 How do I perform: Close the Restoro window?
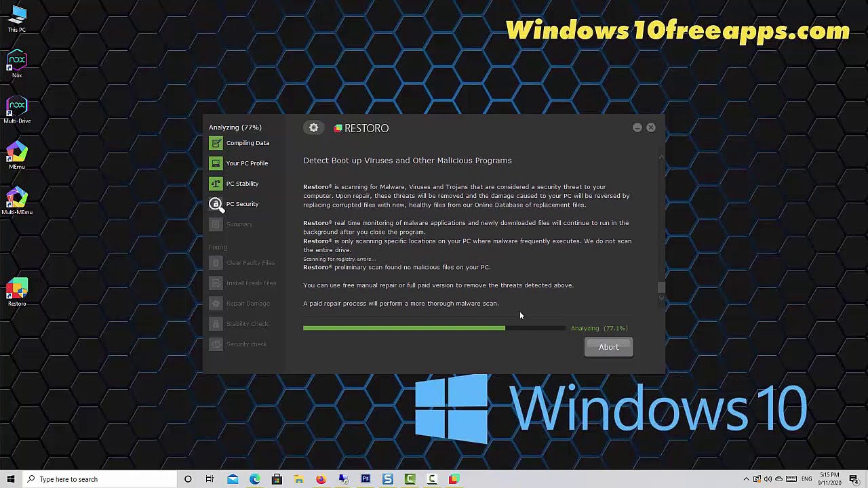tap(651, 127)
